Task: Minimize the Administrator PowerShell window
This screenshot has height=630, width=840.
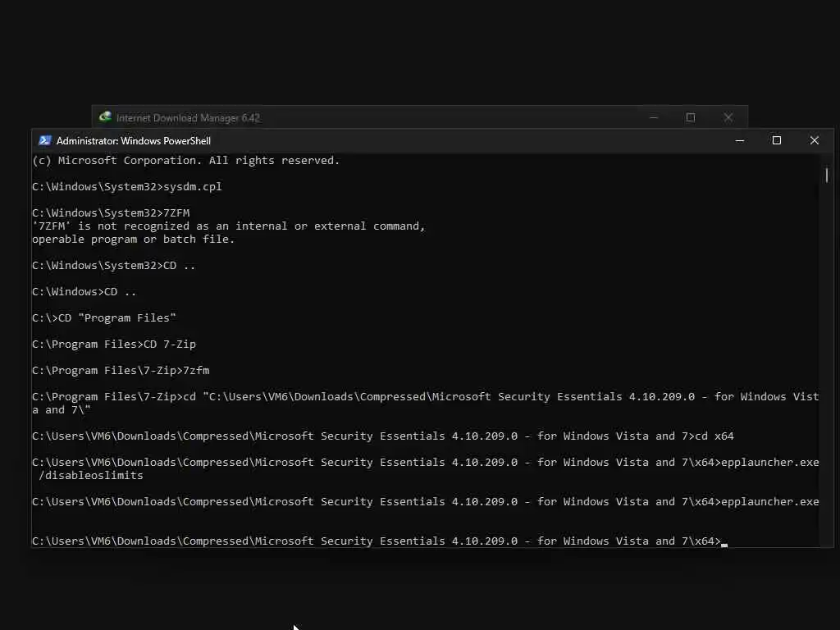Action: pyautogui.click(x=740, y=140)
